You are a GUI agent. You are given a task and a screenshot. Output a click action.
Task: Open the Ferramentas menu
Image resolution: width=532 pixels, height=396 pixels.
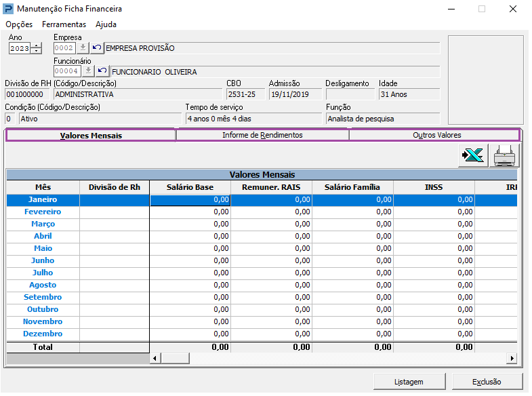[64, 24]
